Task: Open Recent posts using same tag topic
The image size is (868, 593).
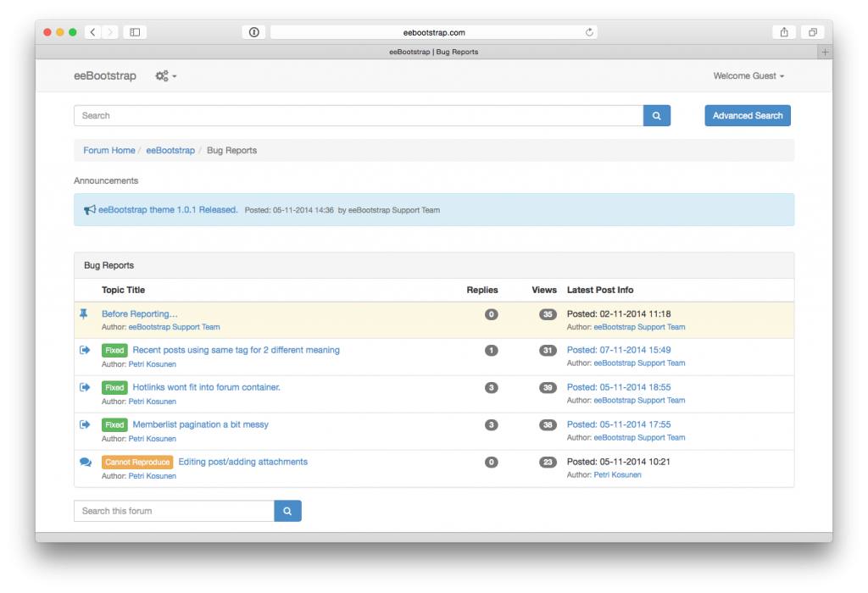Action: click(x=236, y=350)
